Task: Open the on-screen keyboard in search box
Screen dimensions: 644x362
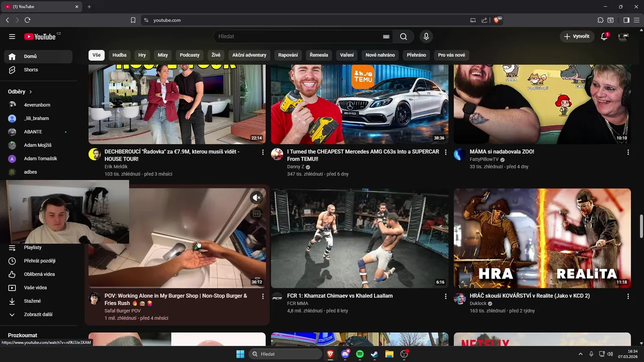Action: tap(386, 37)
